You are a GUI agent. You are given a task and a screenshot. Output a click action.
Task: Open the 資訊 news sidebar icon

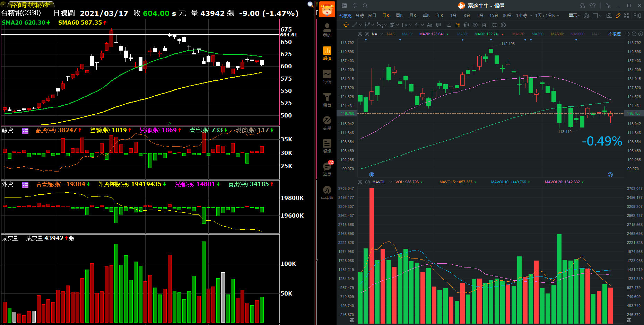tap(327, 146)
